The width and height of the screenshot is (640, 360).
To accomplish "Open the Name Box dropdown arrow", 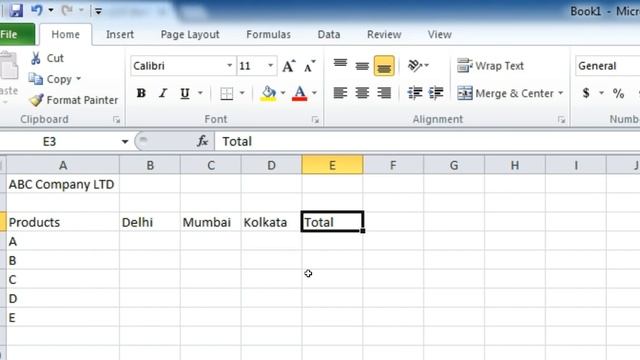I will [124, 142].
